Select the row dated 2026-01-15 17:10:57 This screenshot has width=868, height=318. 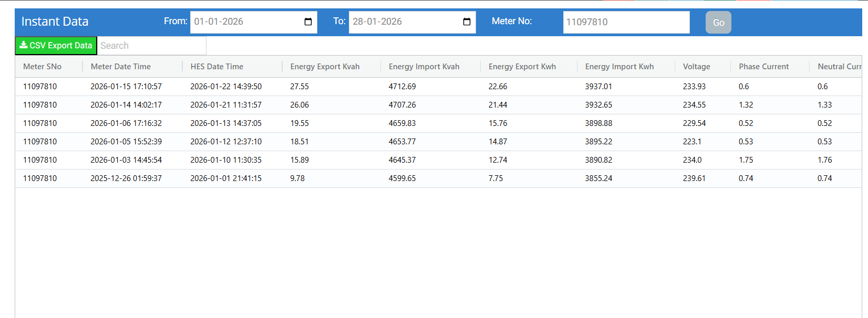(126, 87)
